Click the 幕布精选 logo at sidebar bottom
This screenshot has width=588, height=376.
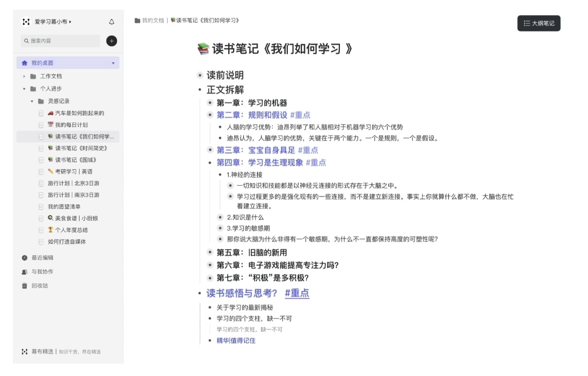click(x=25, y=352)
